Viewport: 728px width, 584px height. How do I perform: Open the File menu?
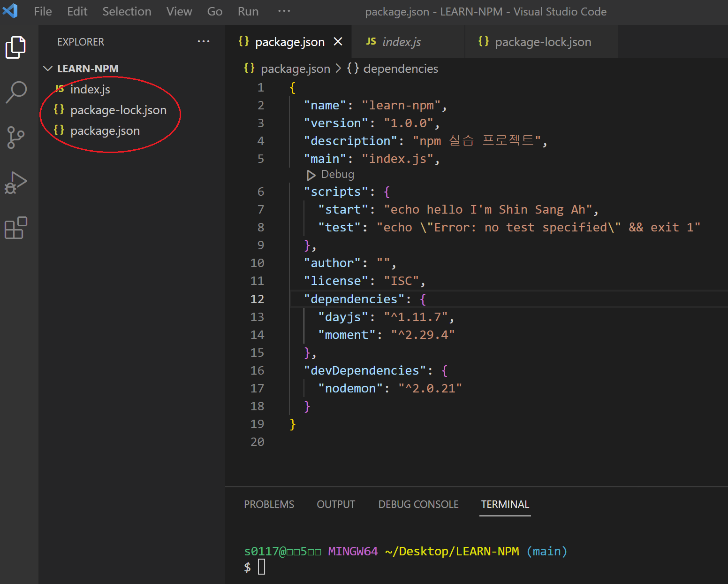pos(43,11)
